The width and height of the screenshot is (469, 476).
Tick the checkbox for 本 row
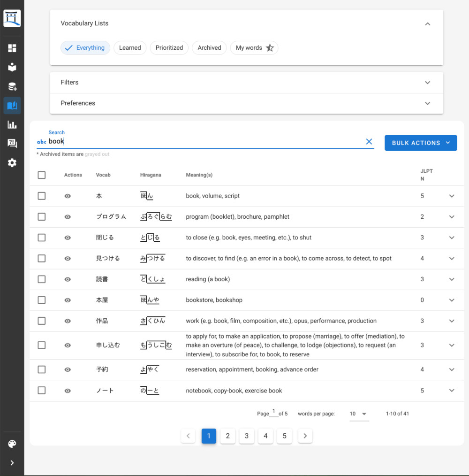coord(42,196)
